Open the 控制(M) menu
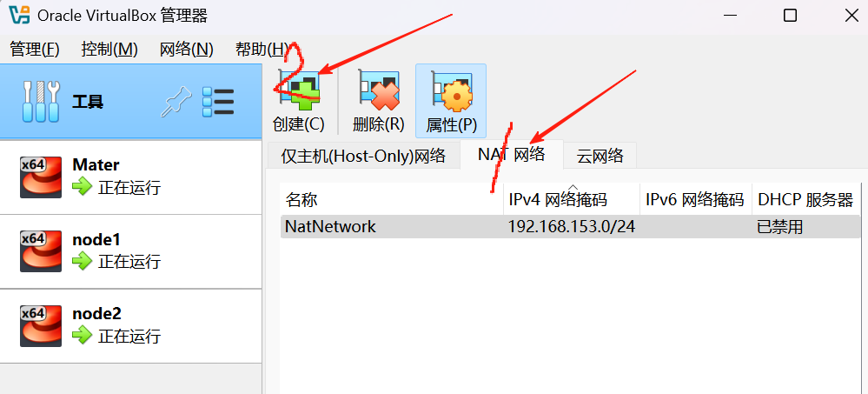 109,50
